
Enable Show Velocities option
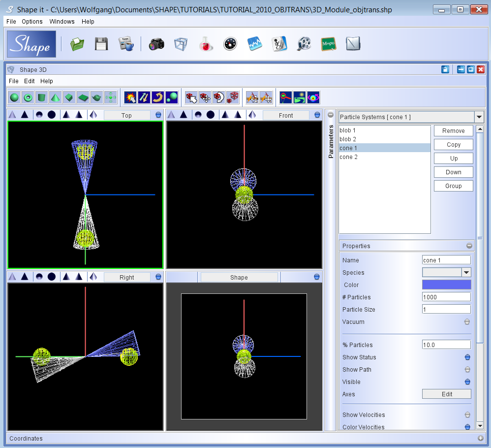tap(467, 415)
